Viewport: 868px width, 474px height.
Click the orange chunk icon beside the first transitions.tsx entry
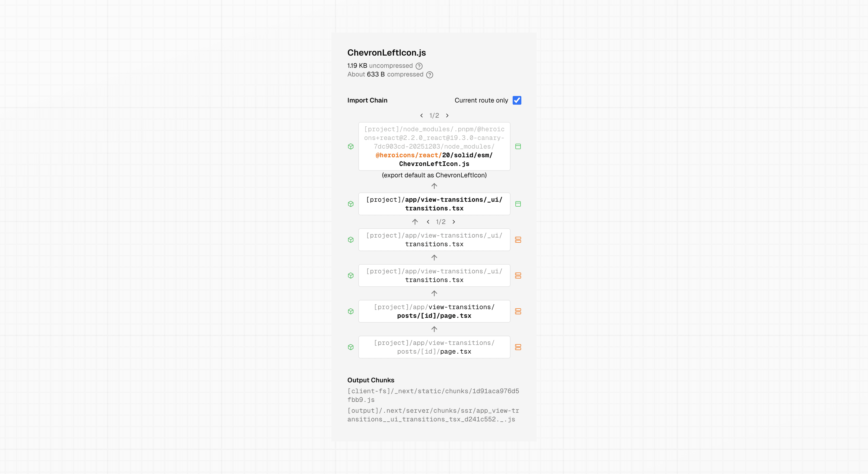(x=518, y=239)
